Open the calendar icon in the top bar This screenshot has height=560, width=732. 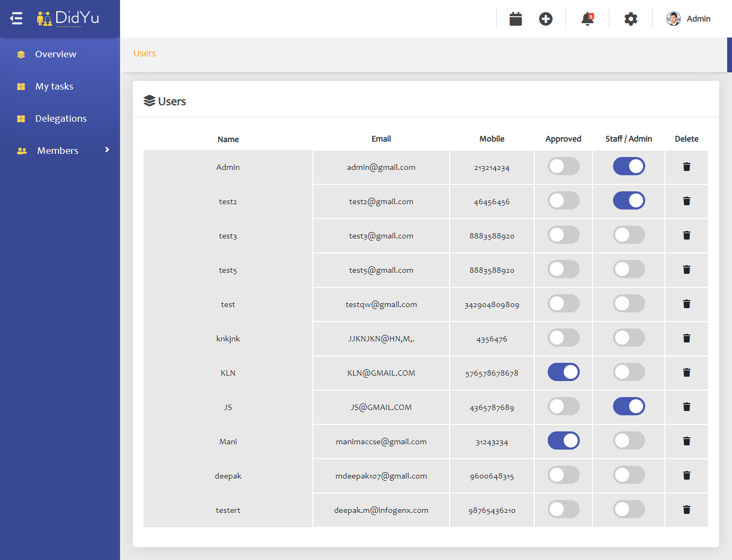click(515, 18)
